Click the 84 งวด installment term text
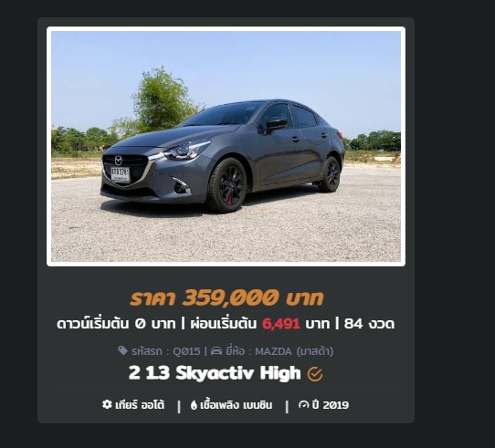This screenshot has height=448, width=495. click(x=369, y=324)
